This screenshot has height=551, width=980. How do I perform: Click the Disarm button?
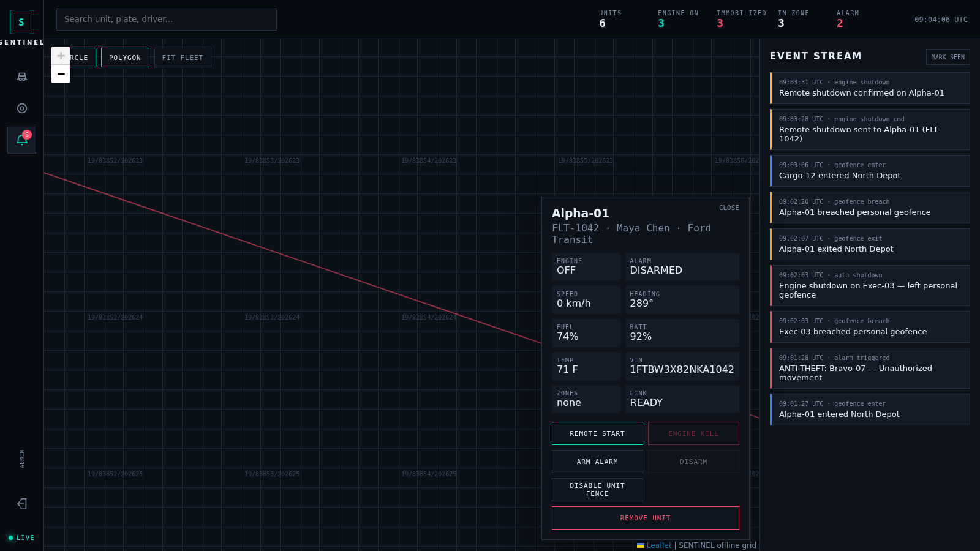pyautogui.click(x=693, y=462)
